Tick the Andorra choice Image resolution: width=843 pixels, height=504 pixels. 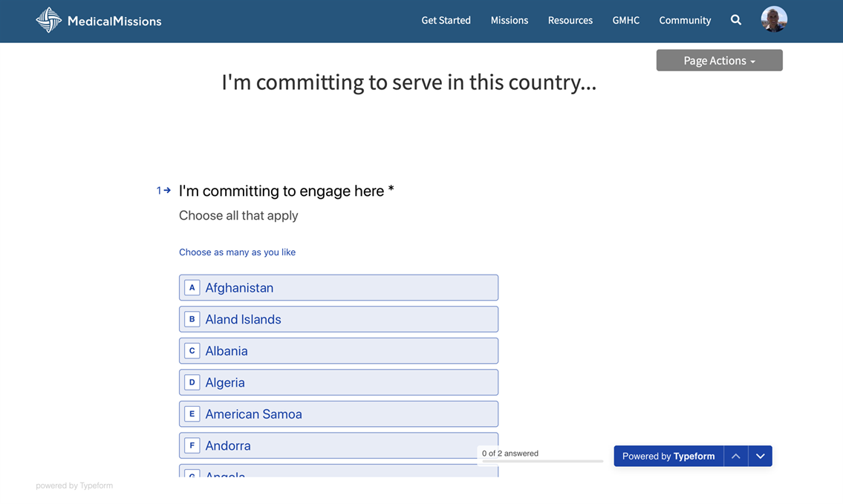(338, 445)
